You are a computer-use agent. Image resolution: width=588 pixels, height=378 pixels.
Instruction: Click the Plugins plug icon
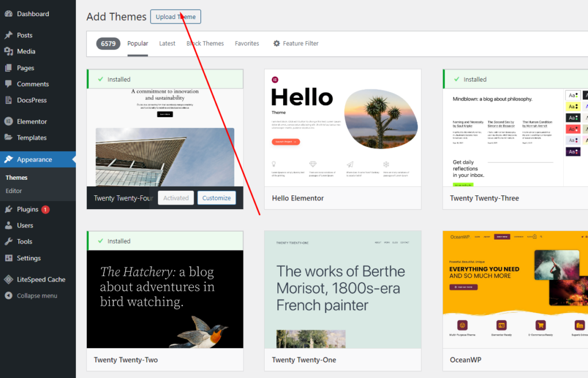coord(9,209)
